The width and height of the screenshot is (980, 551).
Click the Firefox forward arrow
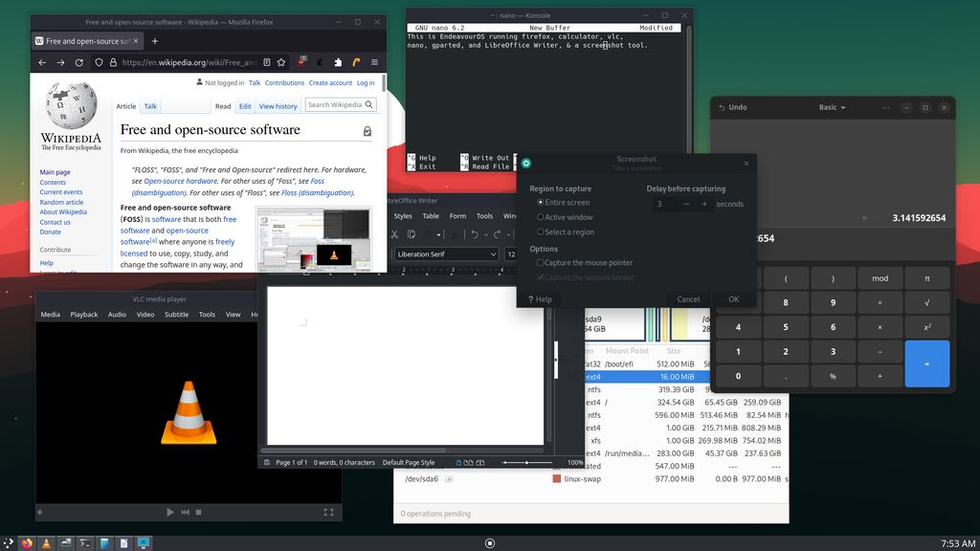coord(60,62)
